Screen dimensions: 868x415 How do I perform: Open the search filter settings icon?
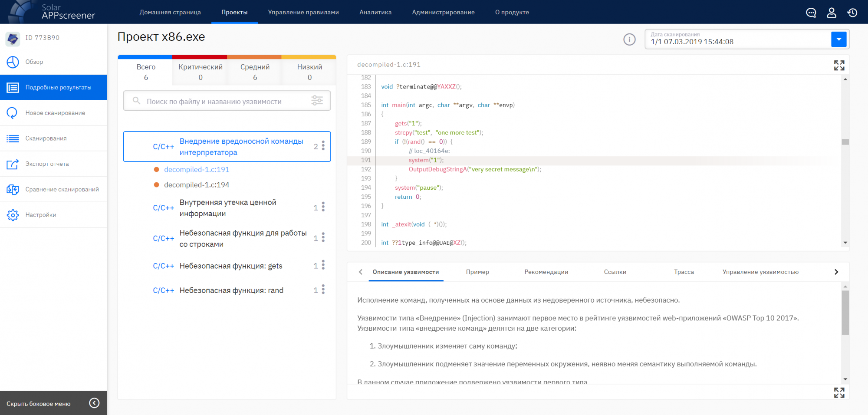point(317,101)
